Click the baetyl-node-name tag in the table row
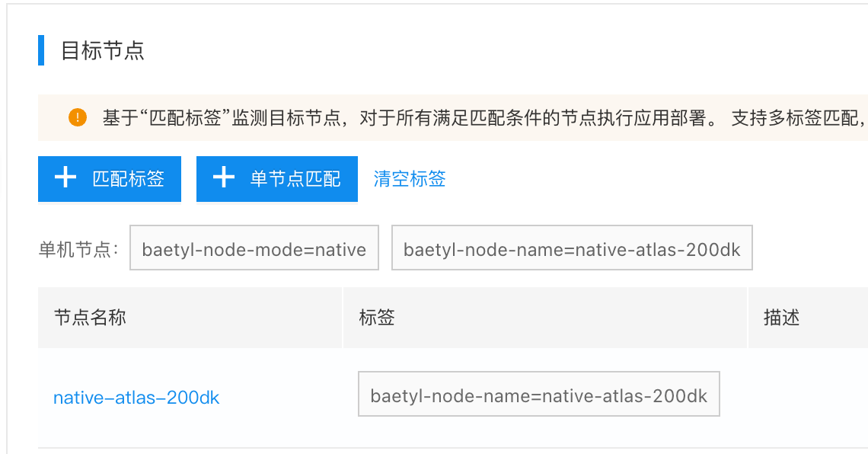The width and height of the screenshot is (868, 454). coord(538,394)
